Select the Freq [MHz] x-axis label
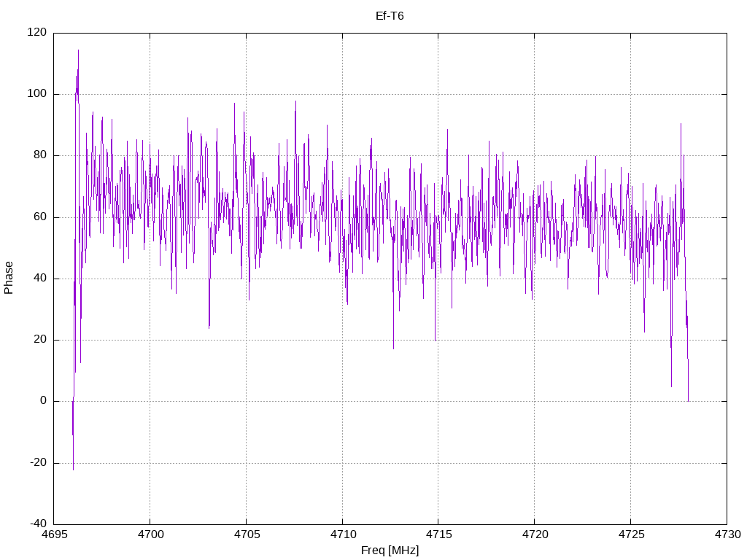The image size is (747, 560). point(390,551)
